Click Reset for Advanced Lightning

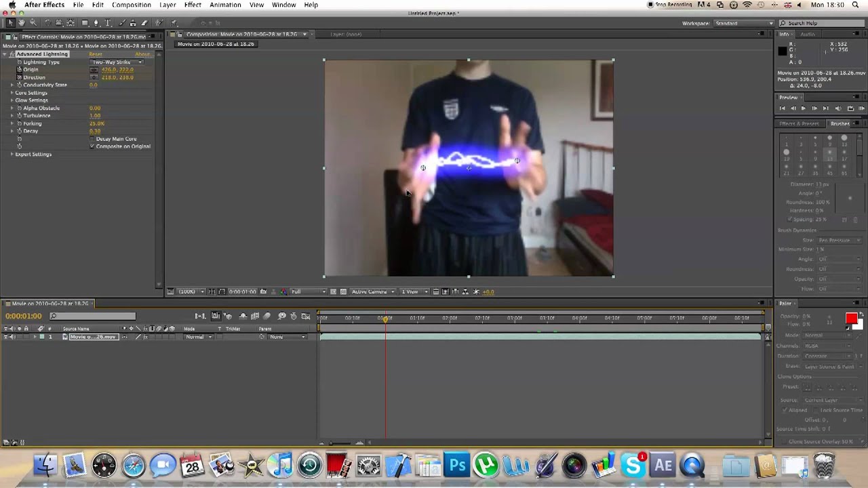click(96, 54)
